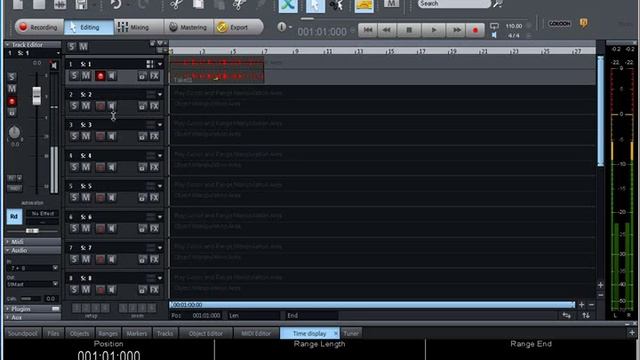Click the vertical arrows icon at bottom right

(586, 316)
